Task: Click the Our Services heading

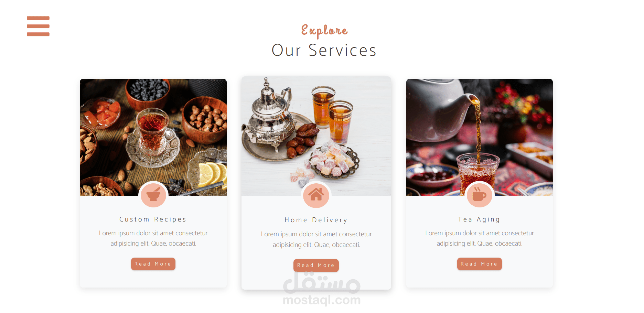Action: click(x=324, y=50)
